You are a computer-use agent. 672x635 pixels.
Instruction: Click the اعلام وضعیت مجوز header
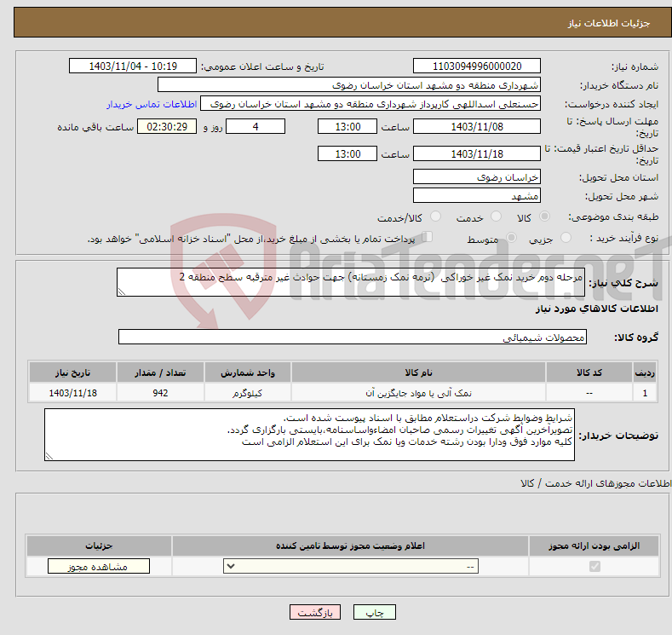coord(350,546)
